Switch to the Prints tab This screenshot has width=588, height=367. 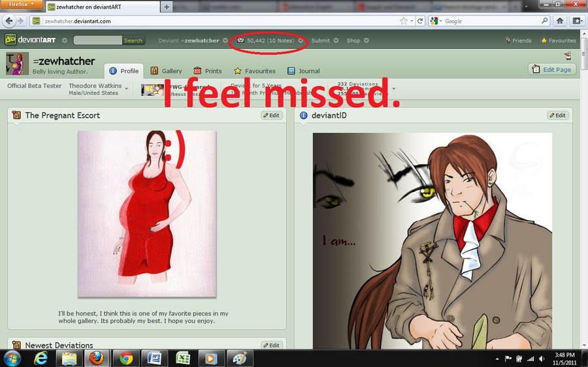pyautogui.click(x=207, y=71)
